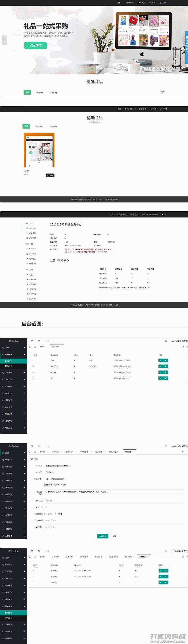Image resolution: width=188 pixels, height=644 pixels.
Task: Collapse 电商平台 menu in first admin sidebar
Action: tap(13, 355)
